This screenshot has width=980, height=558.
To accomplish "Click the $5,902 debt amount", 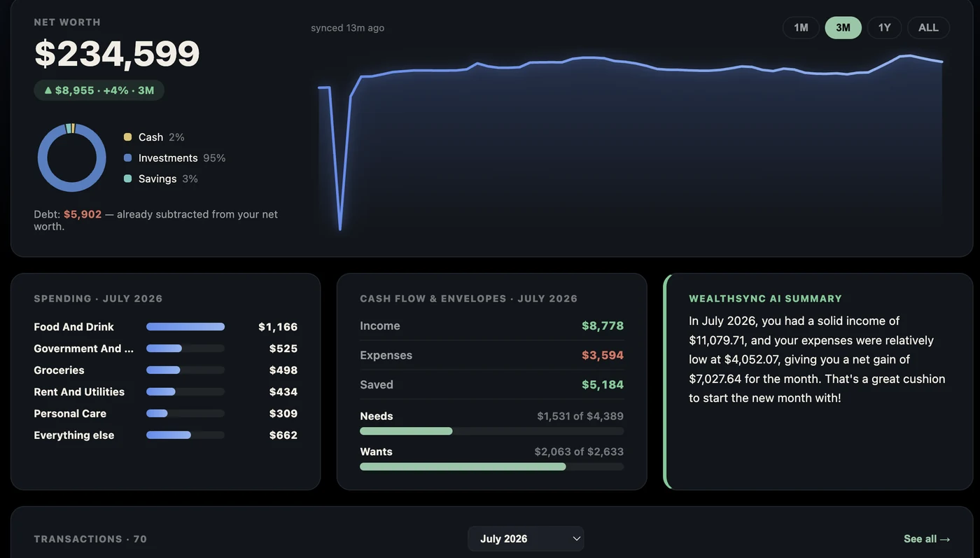I will tap(83, 214).
